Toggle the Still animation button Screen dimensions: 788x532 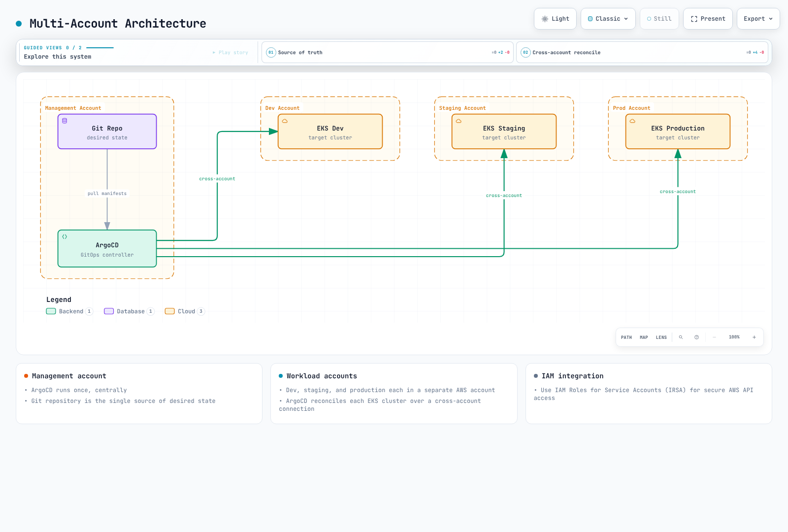pyautogui.click(x=659, y=19)
